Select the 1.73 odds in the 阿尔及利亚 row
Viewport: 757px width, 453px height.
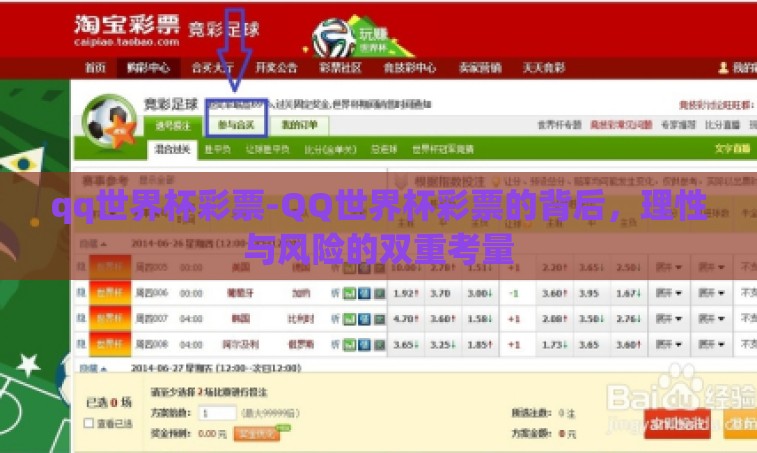(554, 344)
